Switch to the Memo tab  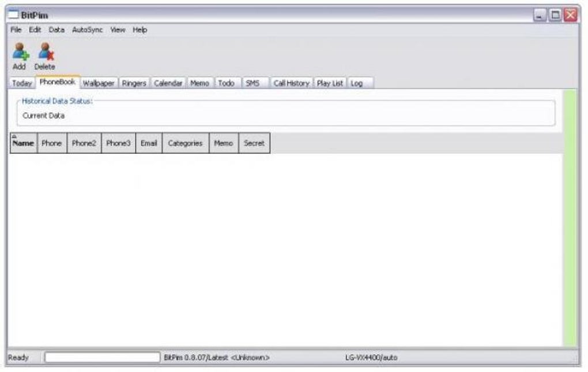click(x=199, y=83)
